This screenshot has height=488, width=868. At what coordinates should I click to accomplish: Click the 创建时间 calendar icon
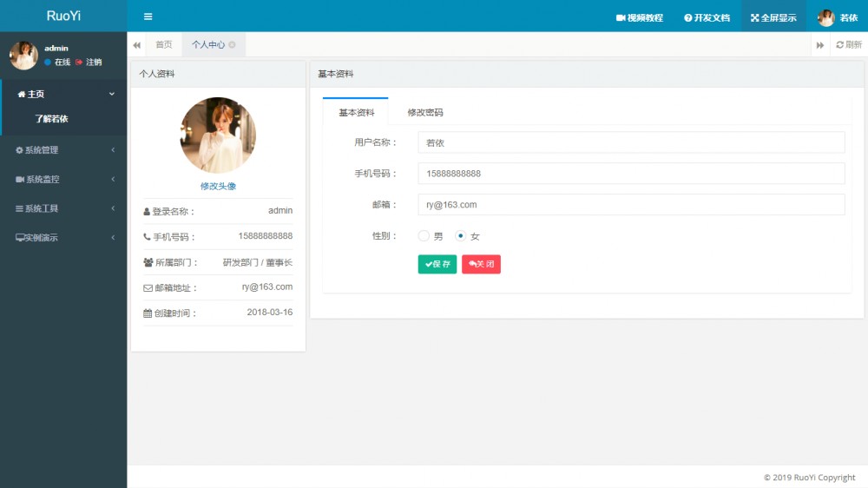coord(148,313)
